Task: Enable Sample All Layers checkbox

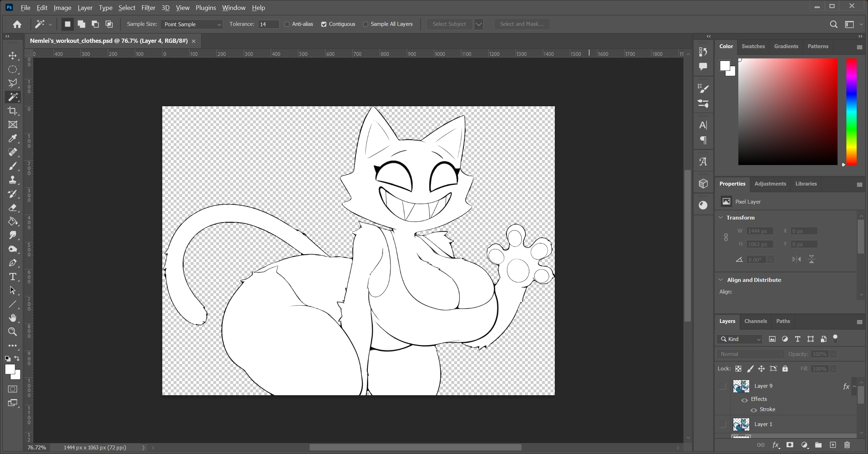Action: tap(366, 24)
